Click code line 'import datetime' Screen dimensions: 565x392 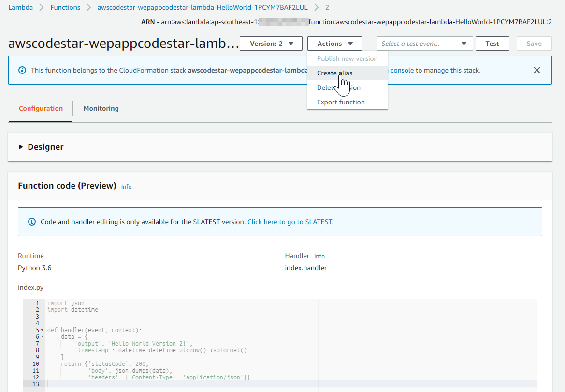click(x=72, y=310)
